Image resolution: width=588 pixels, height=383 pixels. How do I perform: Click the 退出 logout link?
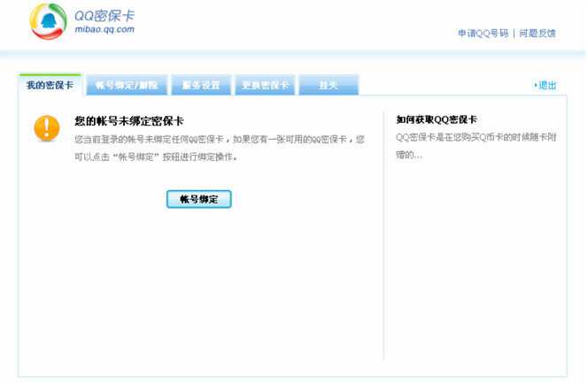click(546, 86)
